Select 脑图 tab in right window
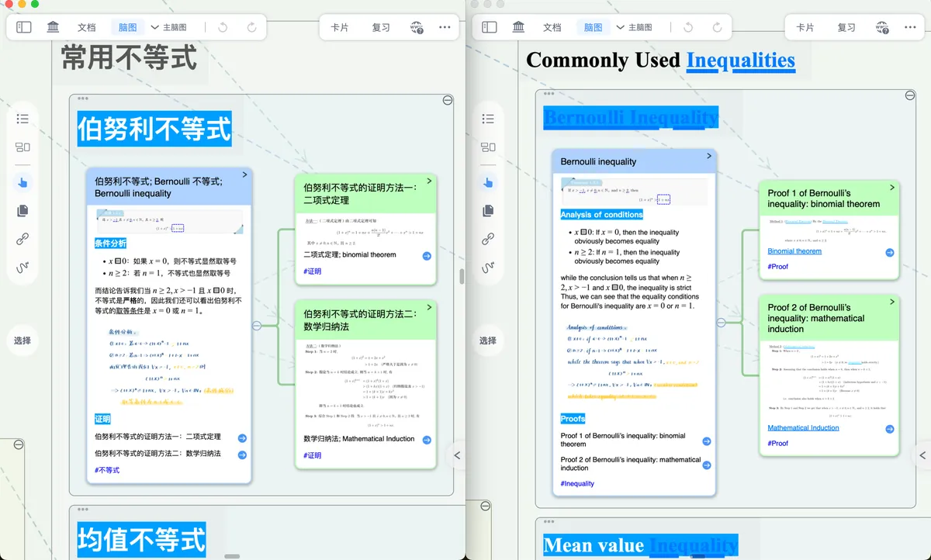 pos(594,27)
